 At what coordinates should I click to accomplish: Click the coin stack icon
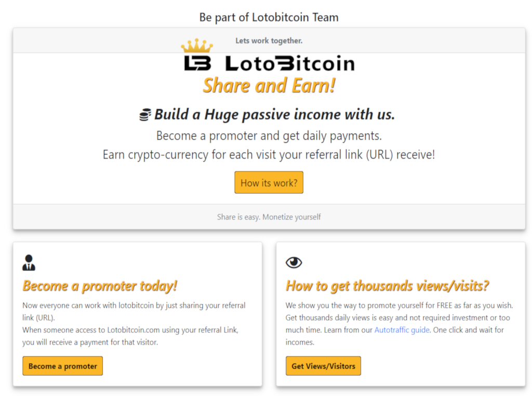(x=145, y=115)
